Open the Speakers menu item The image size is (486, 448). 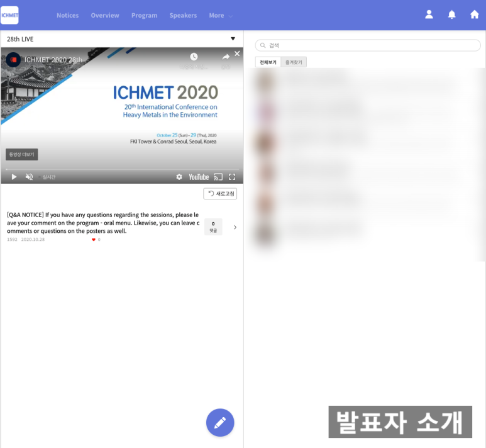tap(183, 16)
